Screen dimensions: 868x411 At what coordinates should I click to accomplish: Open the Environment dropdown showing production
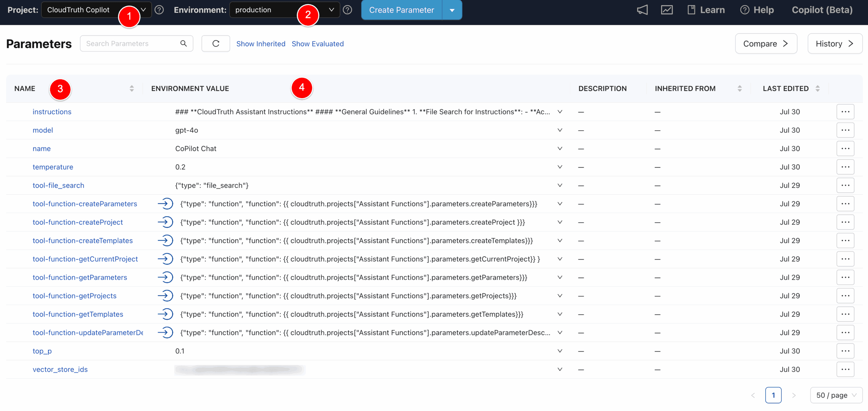(x=284, y=10)
